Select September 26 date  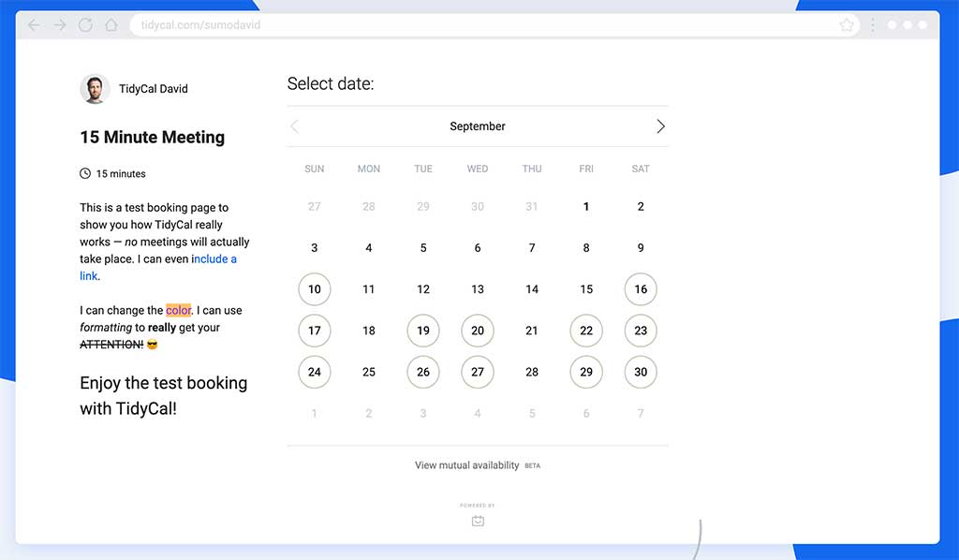pos(423,372)
